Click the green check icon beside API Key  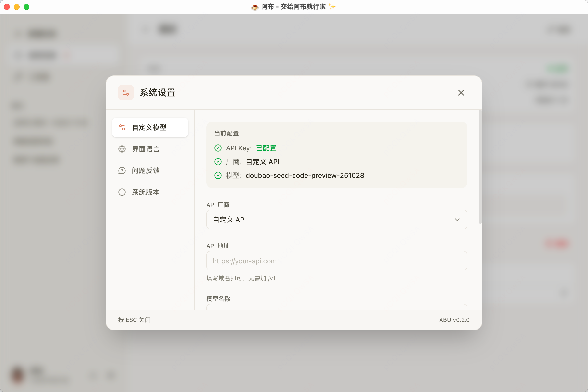(218, 148)
